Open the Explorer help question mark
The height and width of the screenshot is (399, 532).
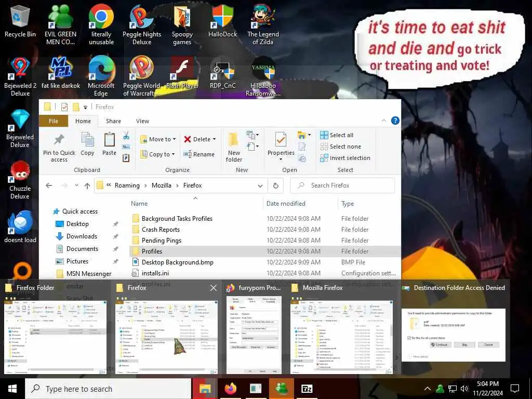click(395, 121)
